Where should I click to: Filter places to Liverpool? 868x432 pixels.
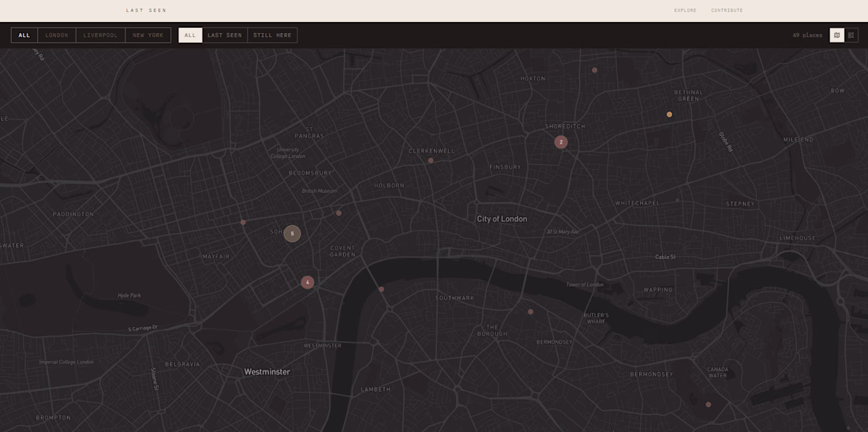coord(100,36)
